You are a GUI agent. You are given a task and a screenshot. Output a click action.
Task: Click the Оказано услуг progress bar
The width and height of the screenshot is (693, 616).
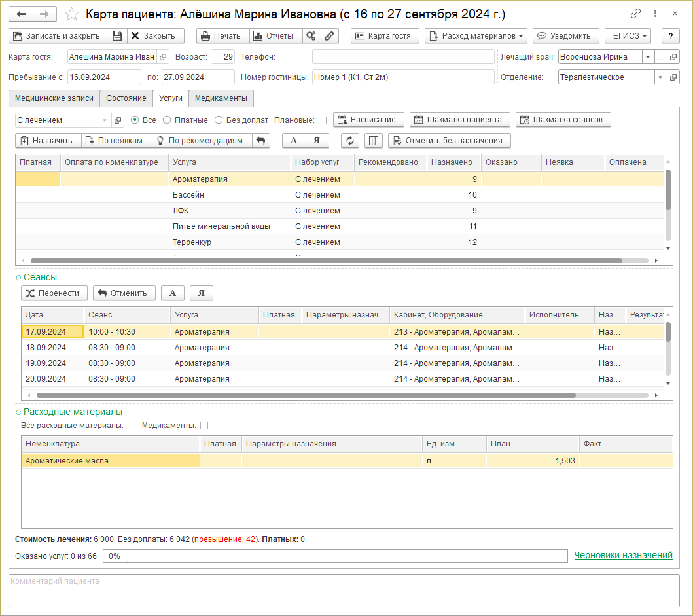334,556
